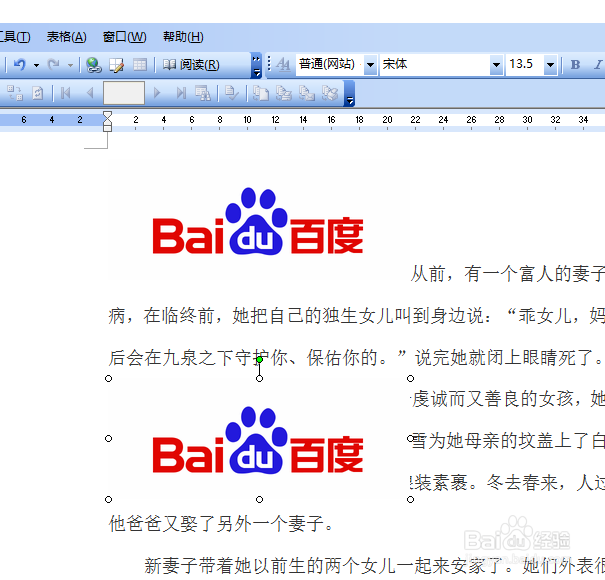This screenshot has height=580, width=605.
Task: Click the Check for Errors merge icon
Action: (232, 93)
